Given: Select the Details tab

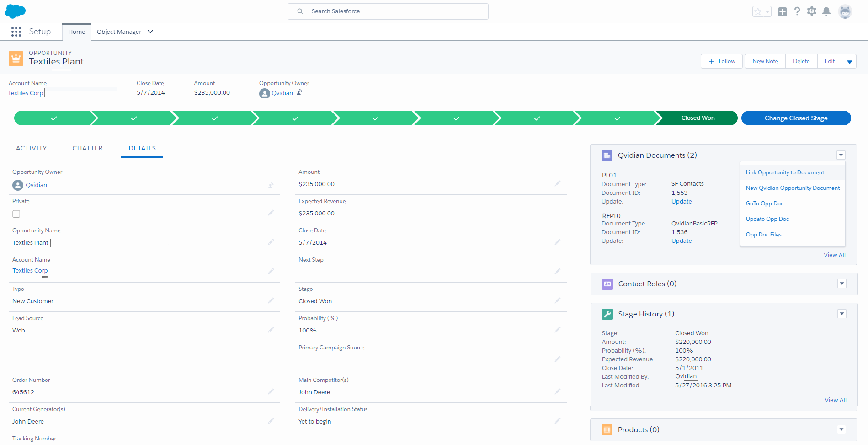Looking at the screenshot, I should pyautogui.click(x=142, y=148).
